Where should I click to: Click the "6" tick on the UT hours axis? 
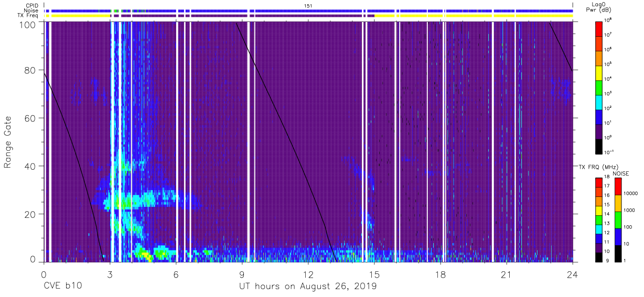176,274
